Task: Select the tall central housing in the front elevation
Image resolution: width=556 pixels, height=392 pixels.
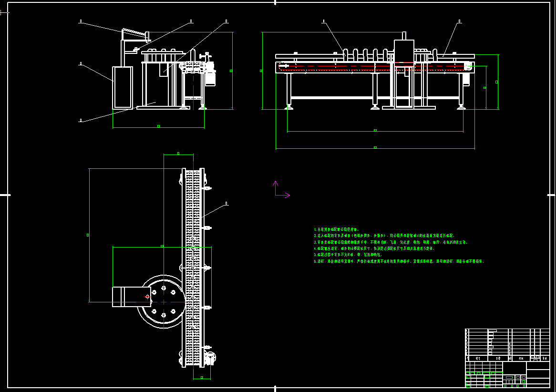Action: pos(404,73)
